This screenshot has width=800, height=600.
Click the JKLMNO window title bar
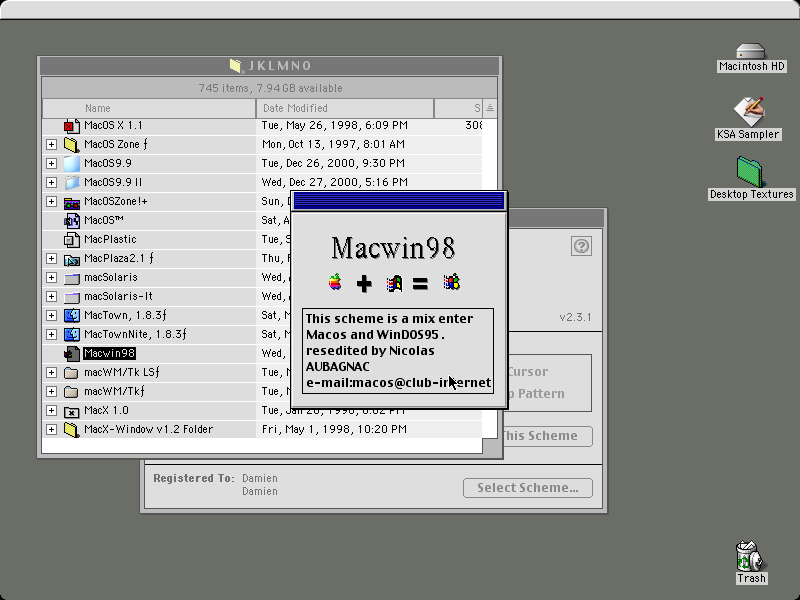(269, 66)
